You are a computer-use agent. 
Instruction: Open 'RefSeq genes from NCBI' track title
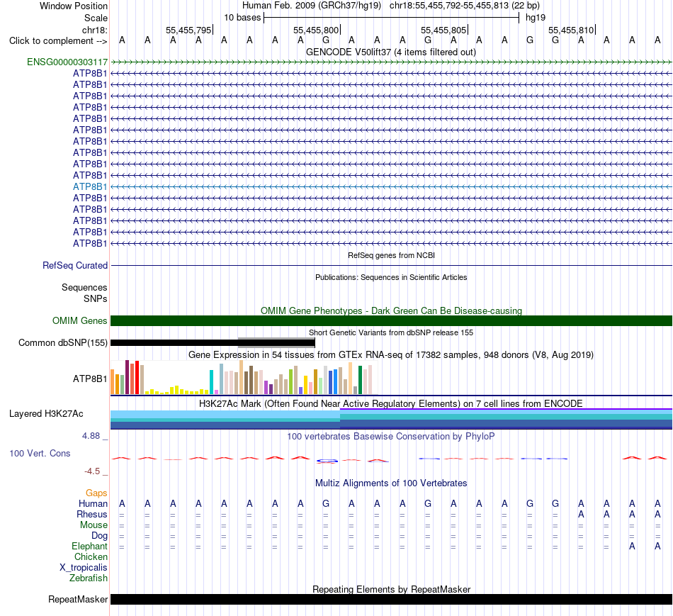click(391, 255)
